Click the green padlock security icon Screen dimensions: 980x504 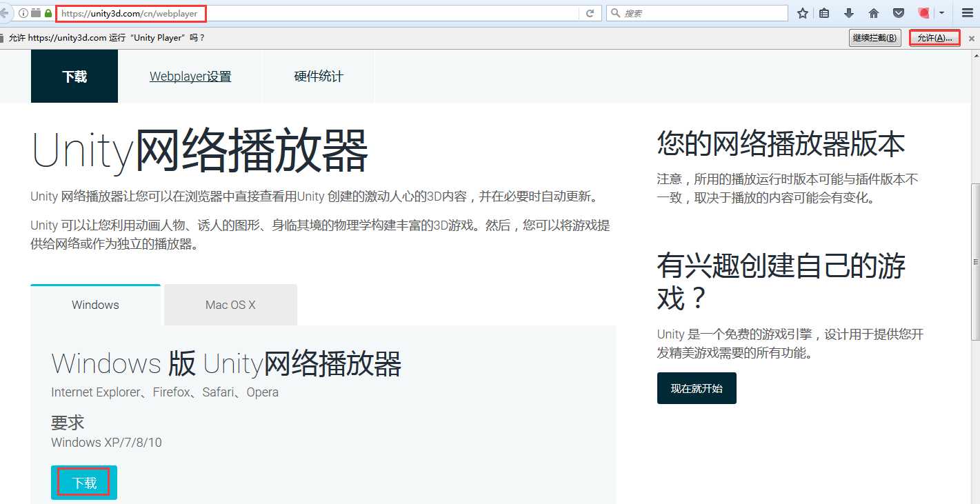pos(48,13)
